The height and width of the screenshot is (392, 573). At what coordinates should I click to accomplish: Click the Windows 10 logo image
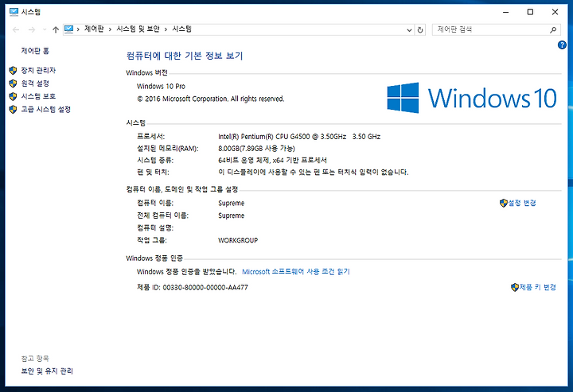pyautogui.click(x=472, y=98)
